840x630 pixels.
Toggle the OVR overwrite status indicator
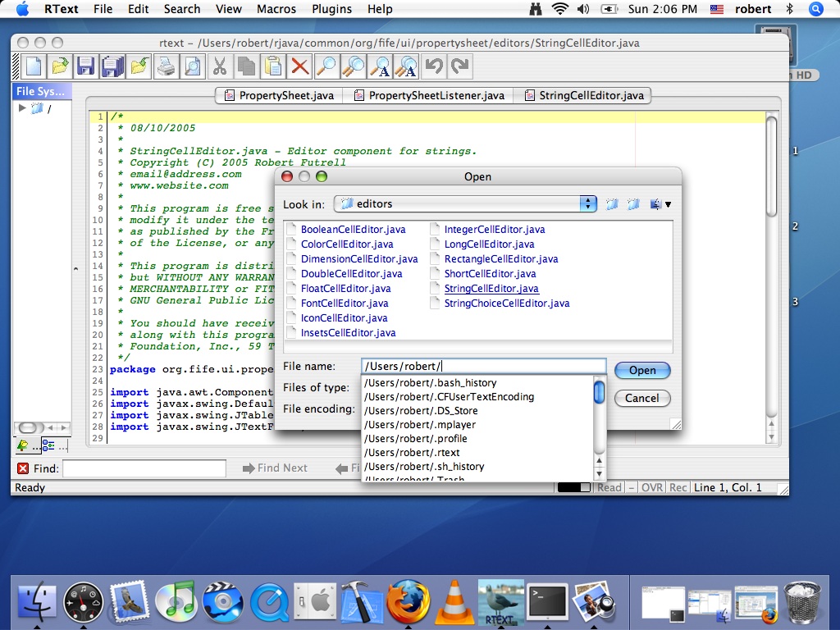651,487
